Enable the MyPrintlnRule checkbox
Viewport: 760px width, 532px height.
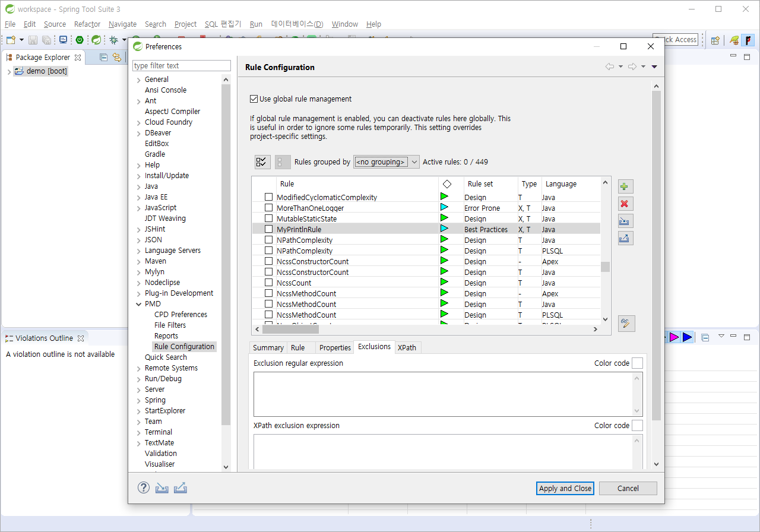coord(269,229)
